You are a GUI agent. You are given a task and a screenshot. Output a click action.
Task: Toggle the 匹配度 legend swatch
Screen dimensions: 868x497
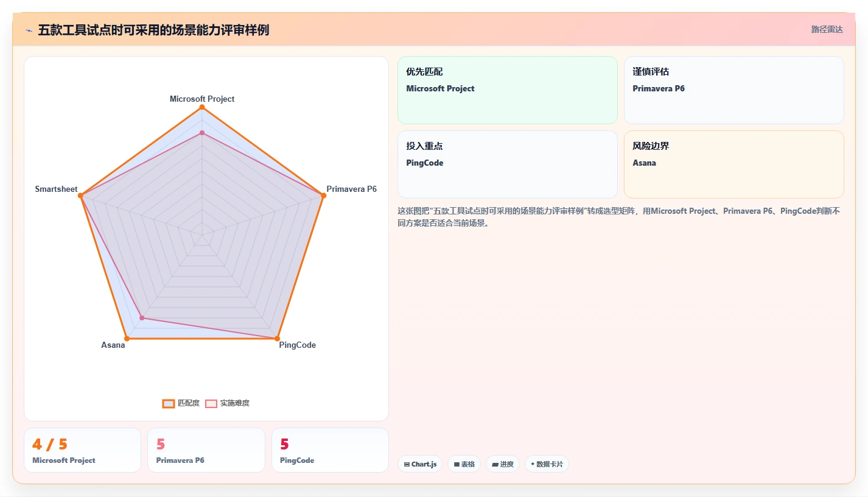point(169,403)
